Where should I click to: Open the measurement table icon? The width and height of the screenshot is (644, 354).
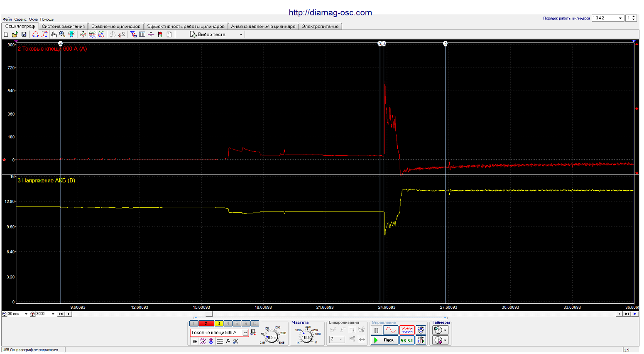click(142, 34)
